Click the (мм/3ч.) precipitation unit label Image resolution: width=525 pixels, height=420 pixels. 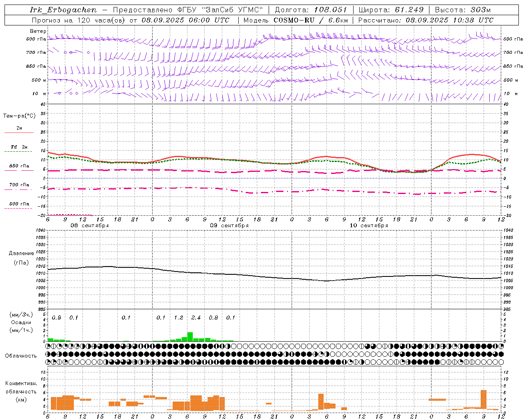(x=21, y=315)
